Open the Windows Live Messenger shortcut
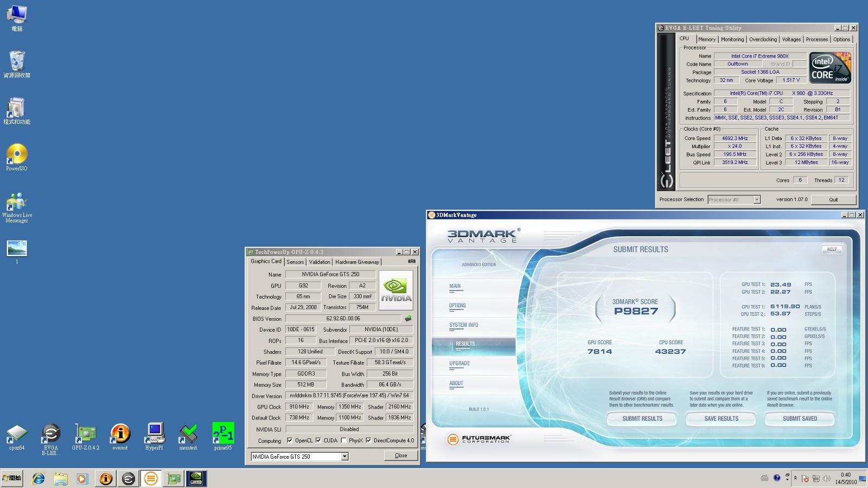The width and height of the screenshot is (868, 488). click(17, 207)
